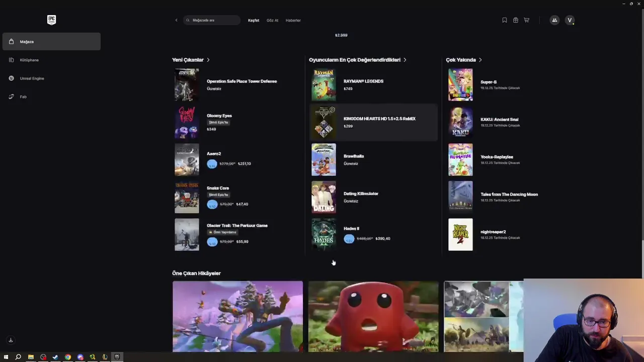Open Google Chrome from taskbar
This screenshot has height=362, width=644.
(x=68, y=357)
